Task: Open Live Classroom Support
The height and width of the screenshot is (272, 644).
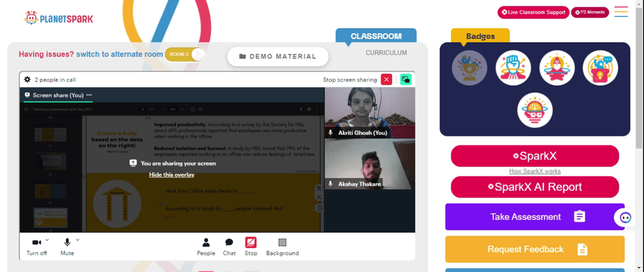Action: (533, 12)
